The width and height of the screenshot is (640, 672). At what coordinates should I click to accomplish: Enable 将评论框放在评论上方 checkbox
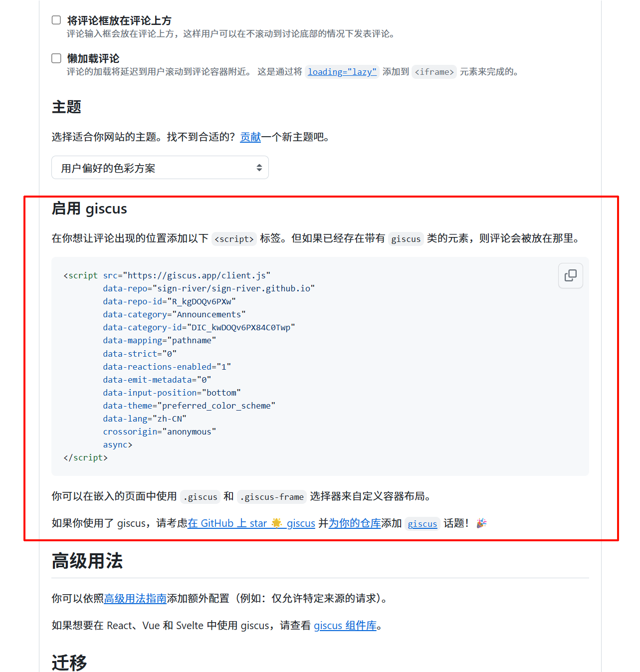pos(56,20)
